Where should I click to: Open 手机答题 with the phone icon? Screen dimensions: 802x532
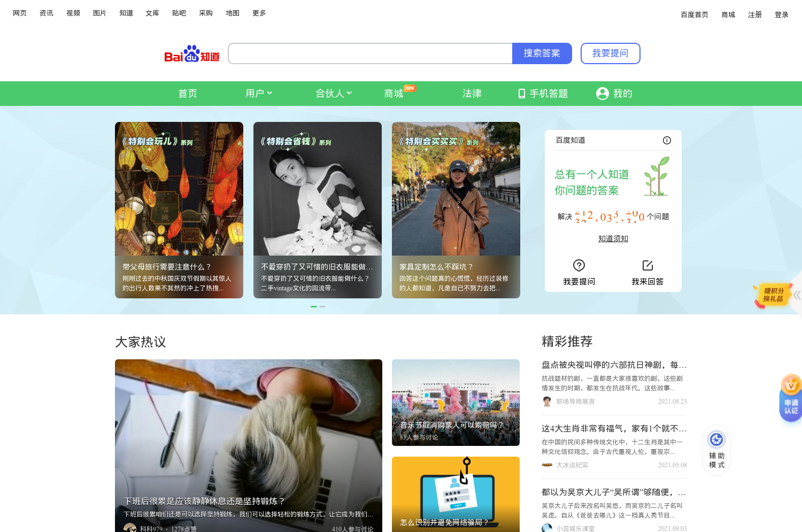[543, 94]
